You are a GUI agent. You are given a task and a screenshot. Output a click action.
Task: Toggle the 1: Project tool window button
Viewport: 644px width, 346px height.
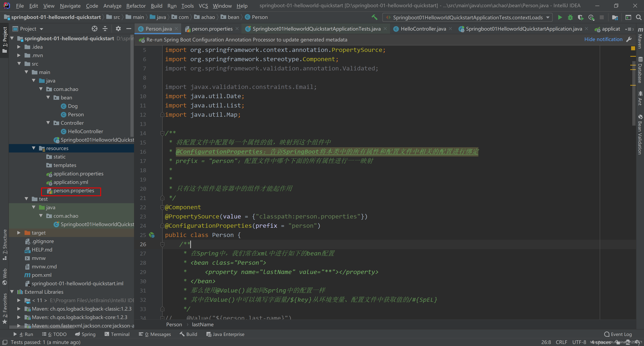4,40
